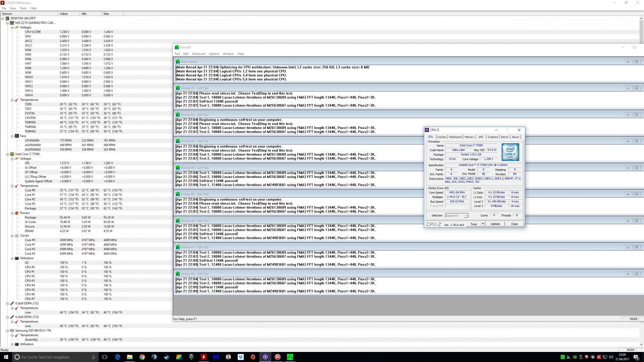Collapse Clocks section
The width and height of the screenshot is (644, 362).
pyautogui.click(x=12, y=236)
